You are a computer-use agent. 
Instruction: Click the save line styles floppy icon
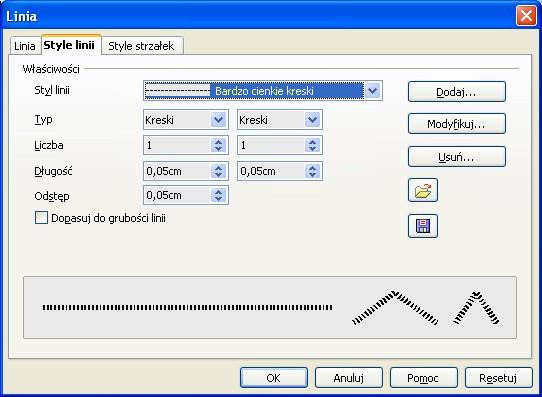pyautogui.click(x=423, y=226)
